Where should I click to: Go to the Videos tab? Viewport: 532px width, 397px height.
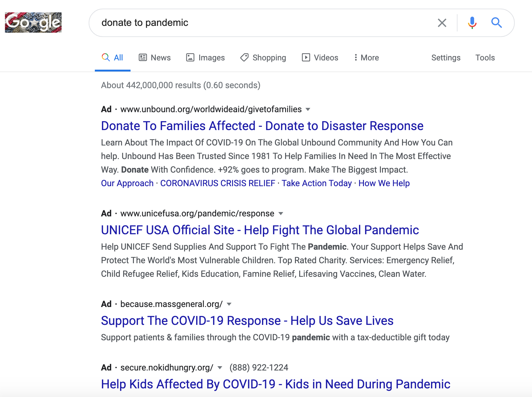point(320,58)
